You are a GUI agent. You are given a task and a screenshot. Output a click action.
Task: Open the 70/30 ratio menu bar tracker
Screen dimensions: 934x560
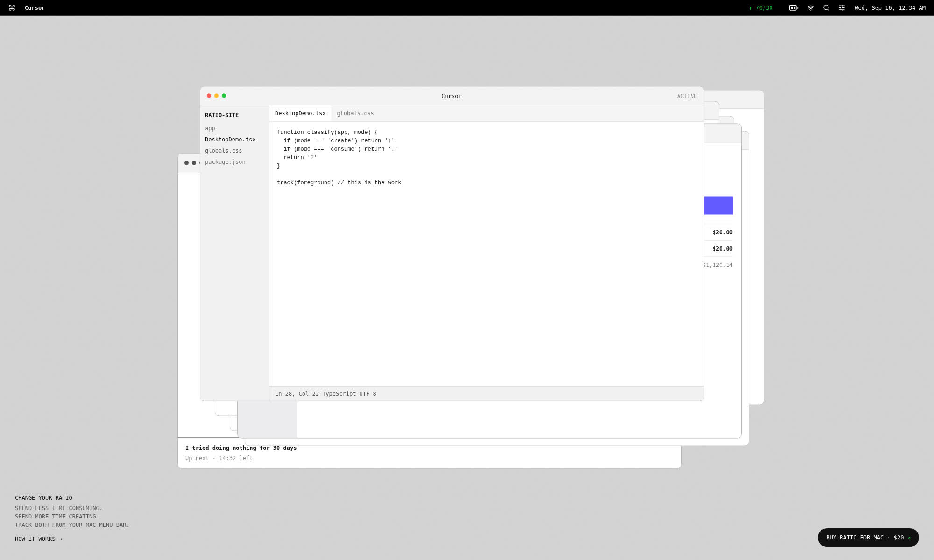(761, 8)
